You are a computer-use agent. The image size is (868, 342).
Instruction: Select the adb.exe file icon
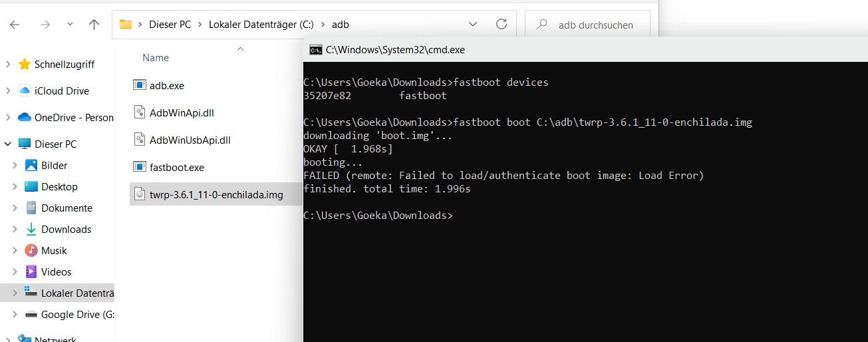(x=140, y=85)
